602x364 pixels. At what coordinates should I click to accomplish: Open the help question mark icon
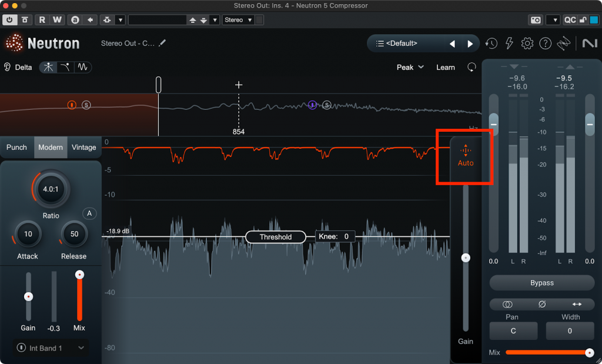tap(546, 44)
